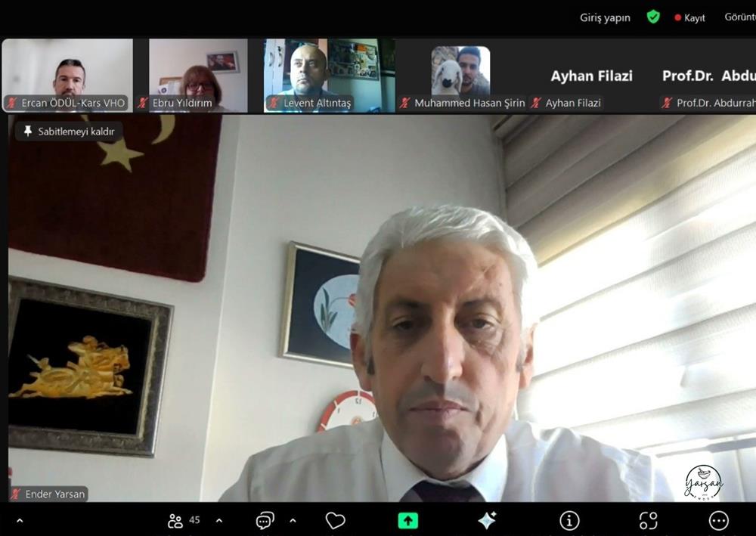Expand the arrow next to Participants
This screenshot has height=536, width=756.
coord(219,520)
